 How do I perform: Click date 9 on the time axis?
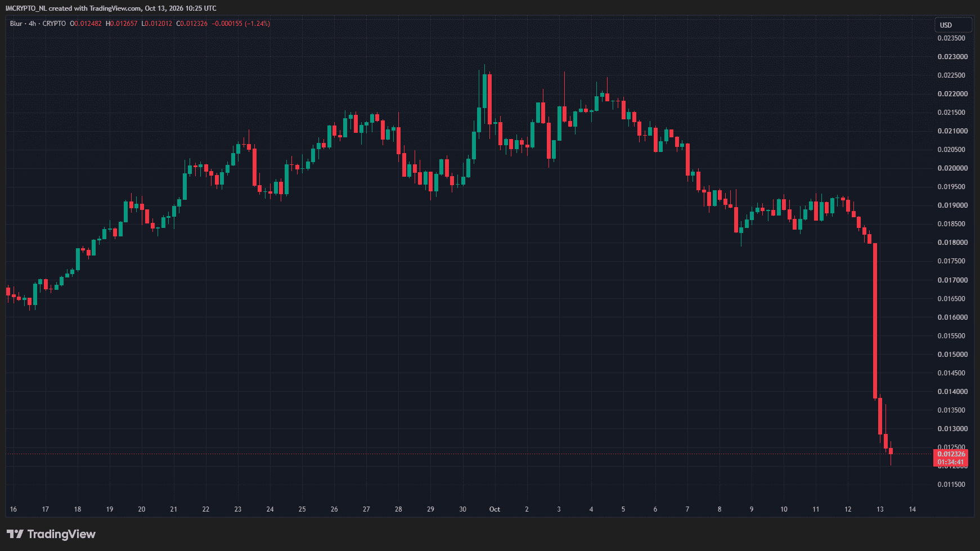point(752,509)
